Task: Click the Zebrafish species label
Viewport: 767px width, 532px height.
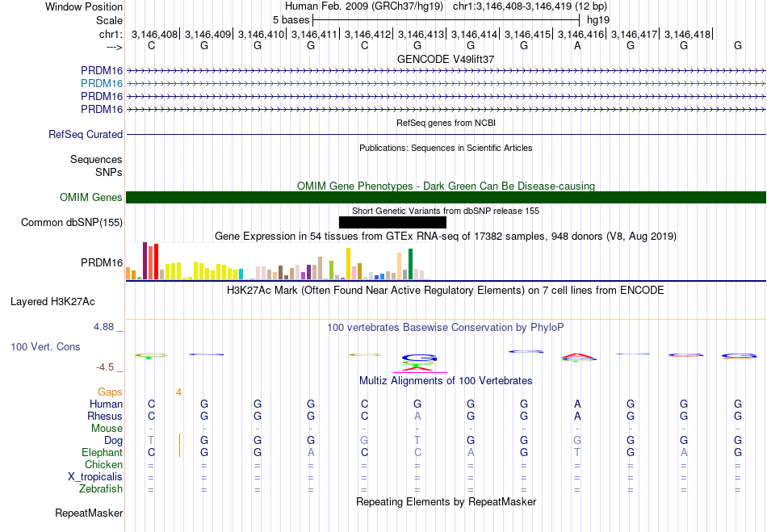Action: [101, 488]
